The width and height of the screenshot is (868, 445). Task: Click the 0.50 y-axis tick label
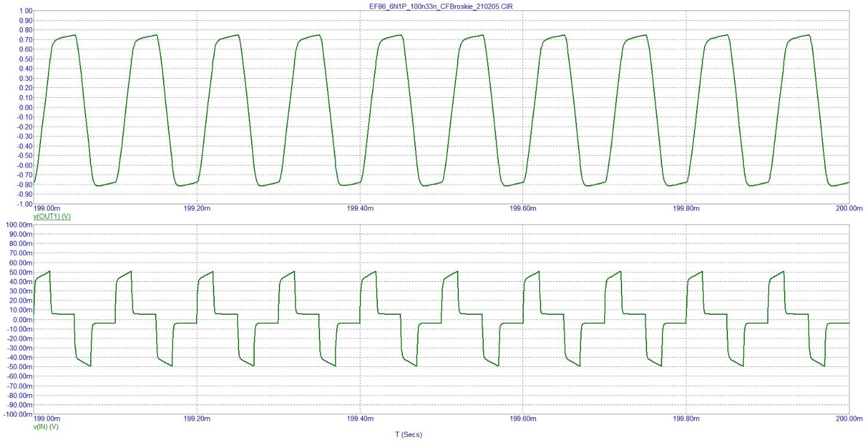[25, 59]
